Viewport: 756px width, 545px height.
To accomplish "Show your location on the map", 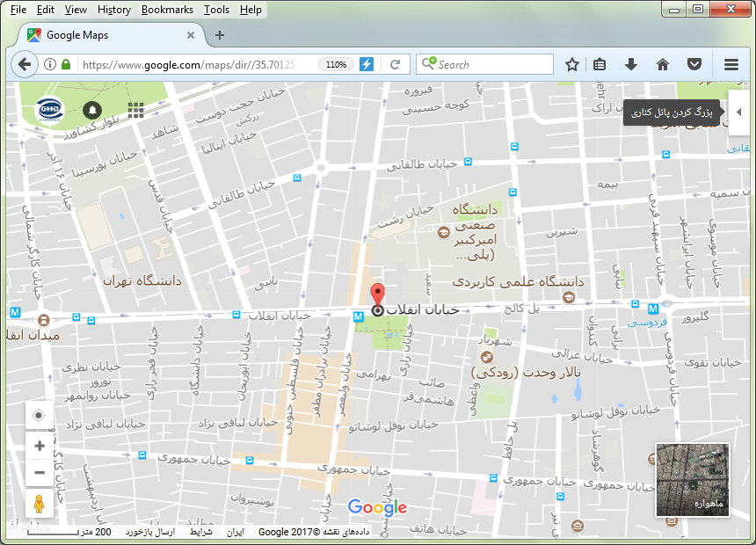I will 39,415.
